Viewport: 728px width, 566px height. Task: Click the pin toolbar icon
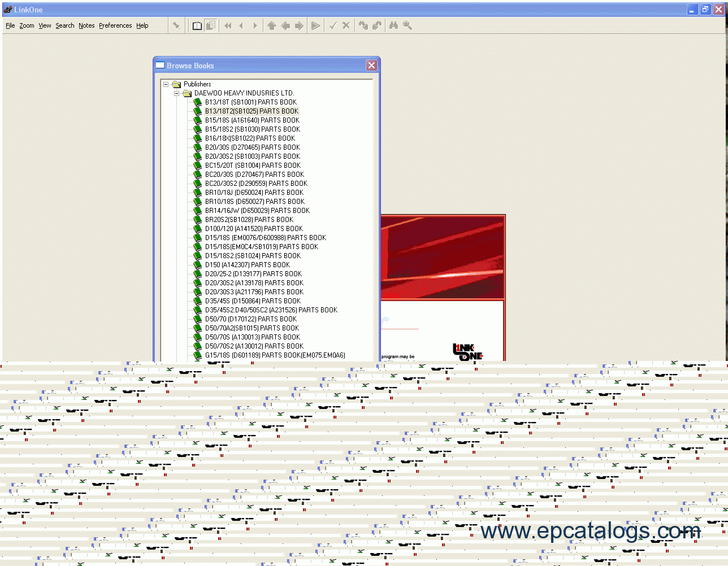click(x=176, y=25)
